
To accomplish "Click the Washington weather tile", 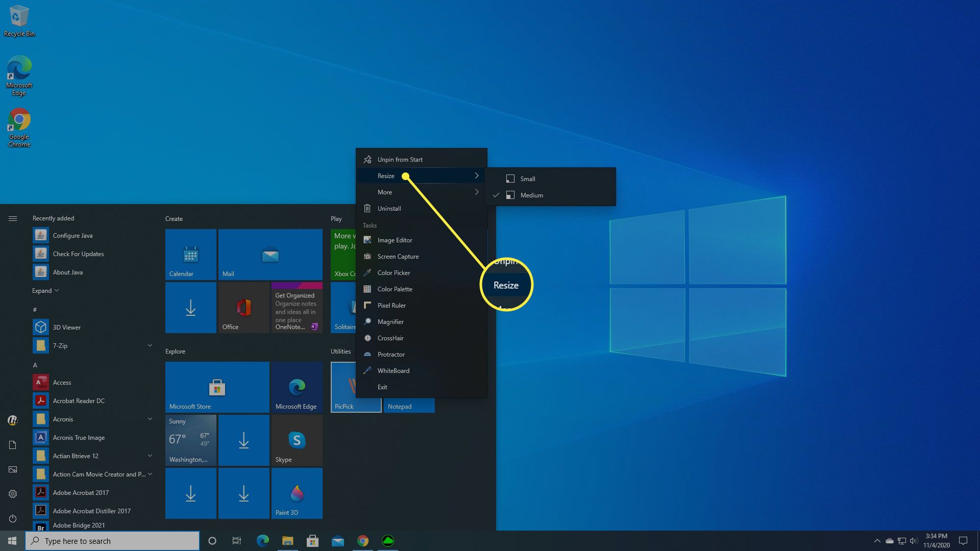I will 190,439.
